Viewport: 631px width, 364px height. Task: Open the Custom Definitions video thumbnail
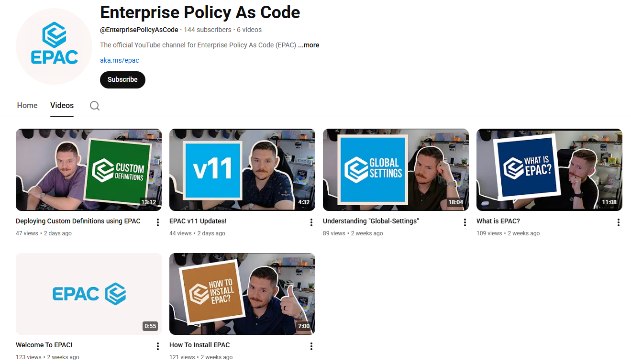(89, 170)
